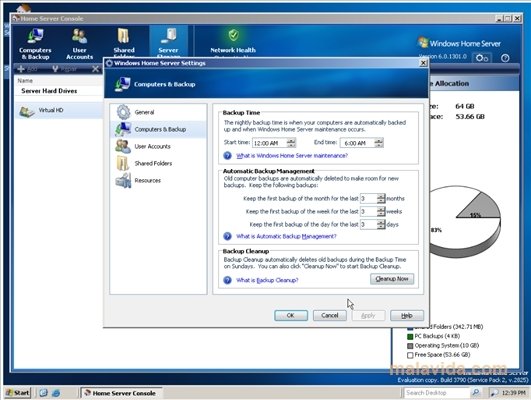The height and width of the screenshot is (400, 531).
Task: Click the User Accounts people icon in settings
Action: coord(123,146)
